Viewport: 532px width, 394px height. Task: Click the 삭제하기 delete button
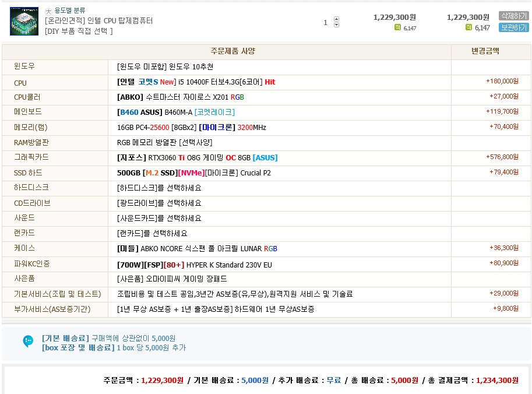coord(514,16)
